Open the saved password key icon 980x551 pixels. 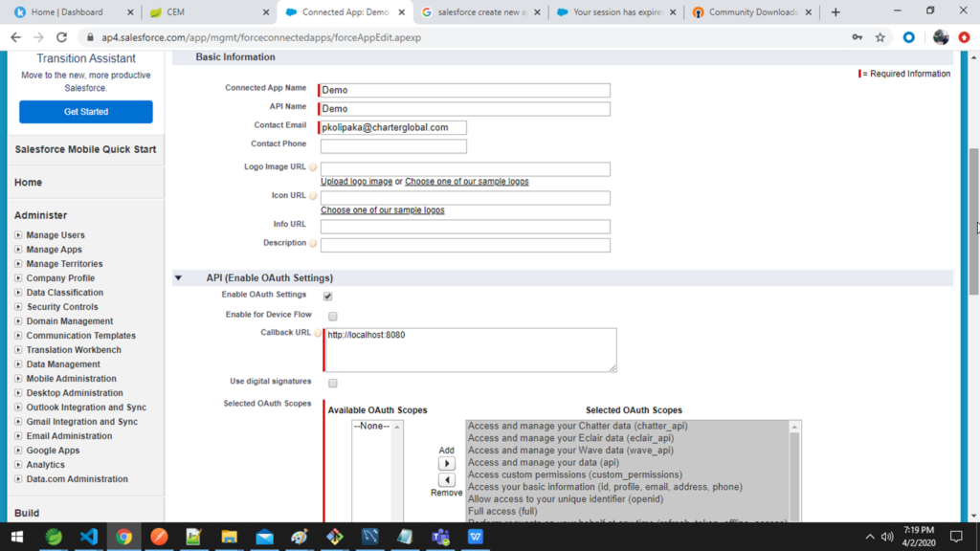pyautogui.click(x=857, y=37)
